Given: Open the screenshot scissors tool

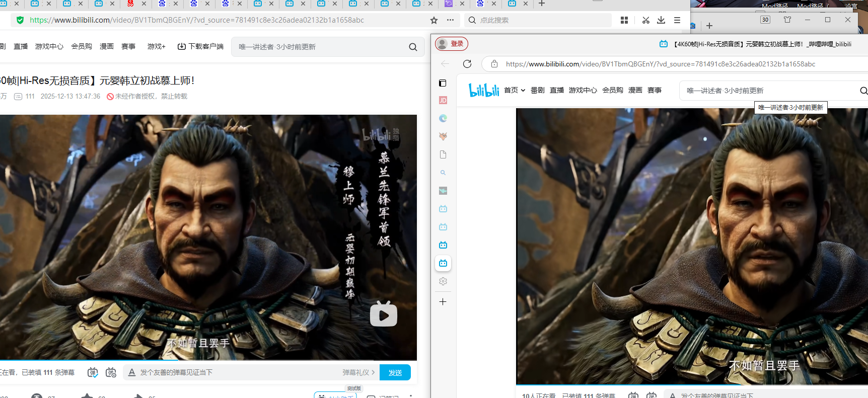Looking at the screenshot, I should [645, 20].
